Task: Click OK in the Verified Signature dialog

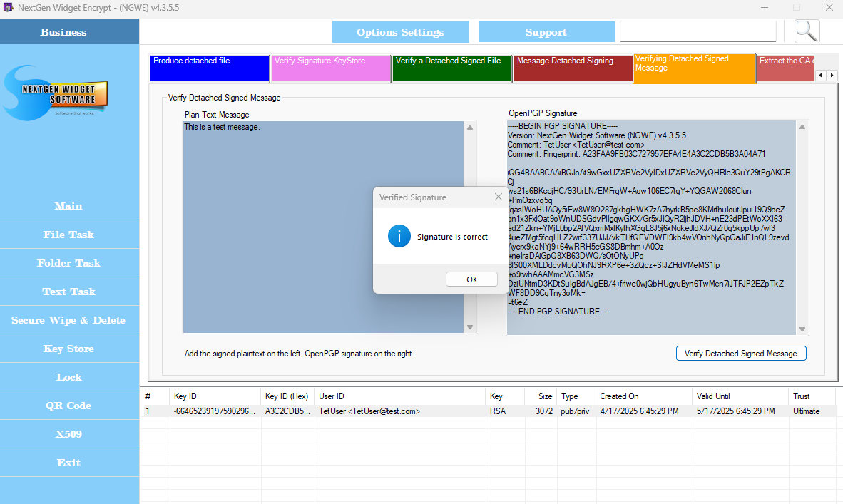Action: click(x=471, y=279)
